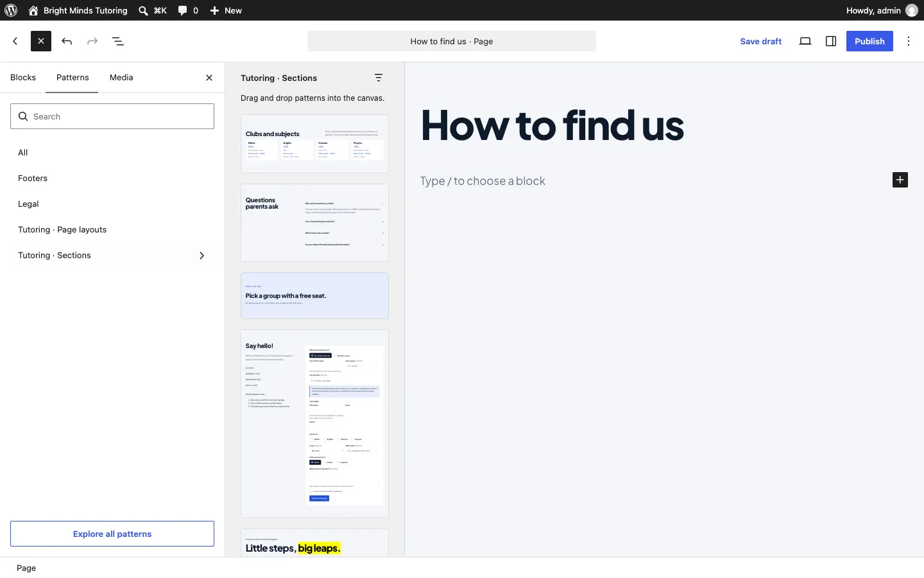Select the Legal pattern category
Viewport: 924px width, 578px height.
click(112, 204)
